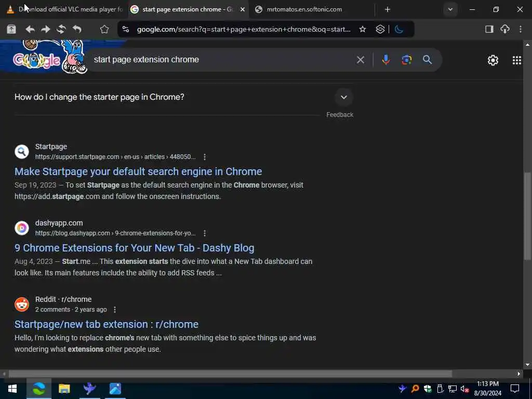Click the blog.dashyapp.com URL breadcrumb
This screenshot has height=399, width=532.
[x=115, y=233]
